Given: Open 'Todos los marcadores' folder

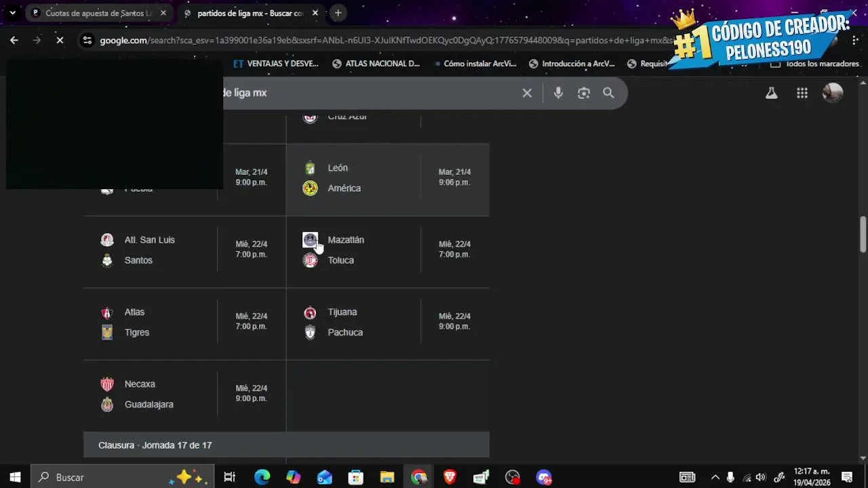Looking at the screenshot, I should coord(814,64).
